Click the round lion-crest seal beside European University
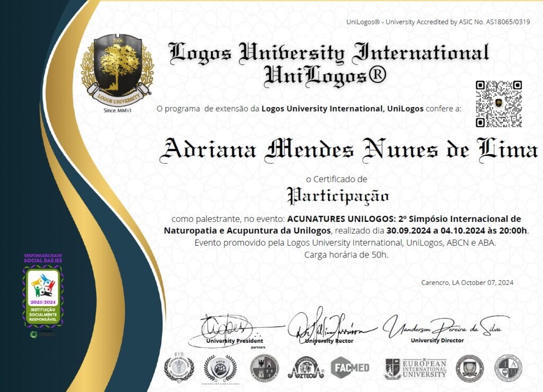The width and height of the screenshot is (543, 392). (x=470, y=369)
